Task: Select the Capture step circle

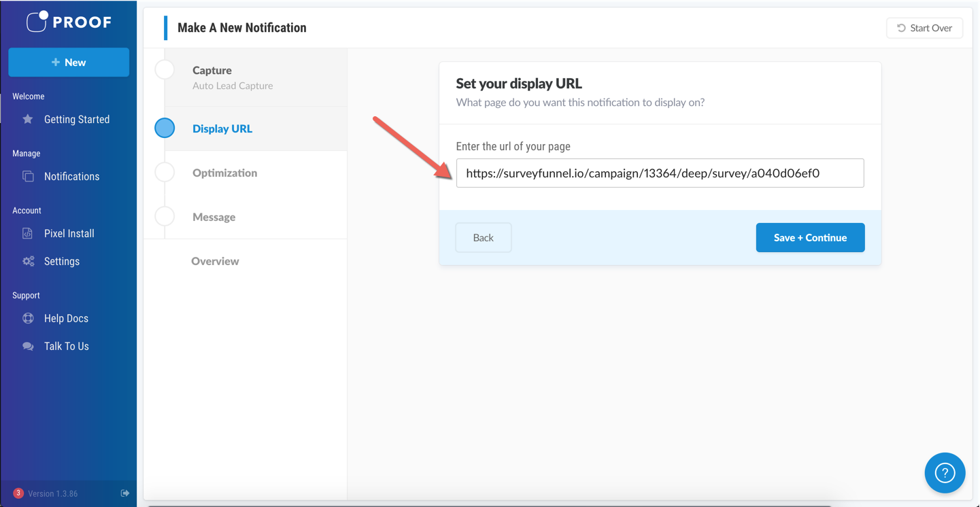Action: click(165, 70)
